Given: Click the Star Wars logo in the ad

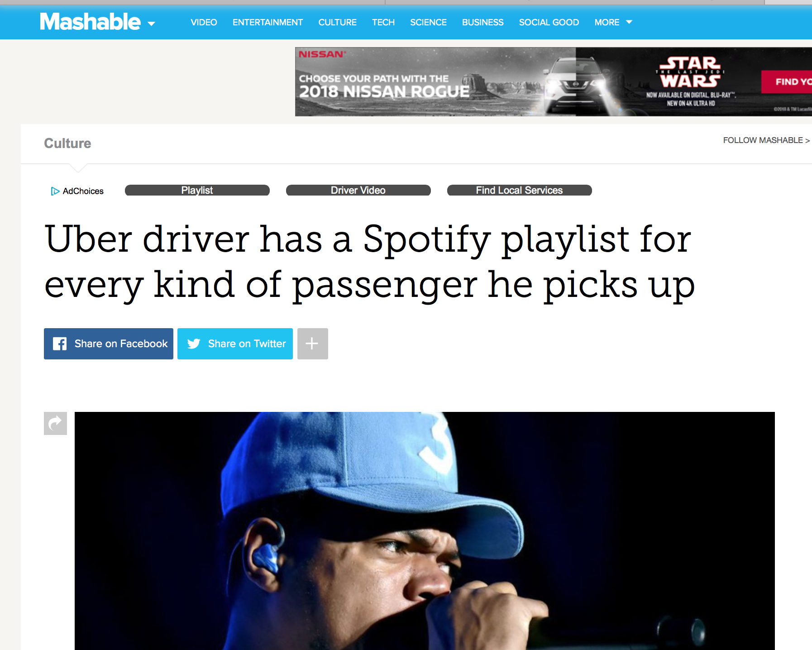Looking at the screenshot, I should (x=690, y=72).
